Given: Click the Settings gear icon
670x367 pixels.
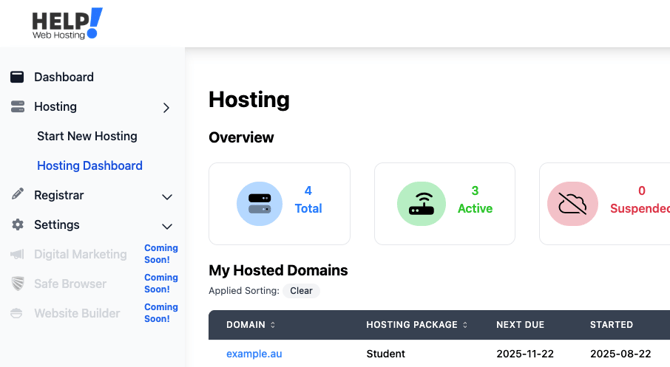Looking at the screenshot, I should [18, 224].
